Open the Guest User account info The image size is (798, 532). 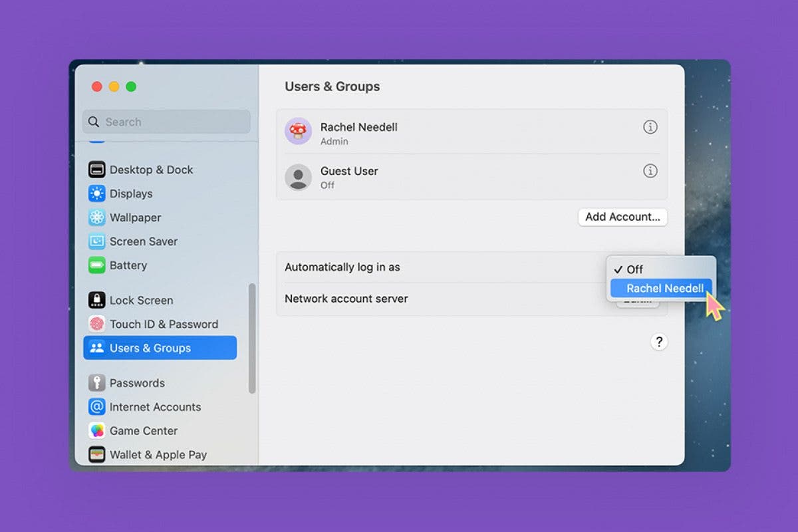pyautogui.click(x=650, y=171)
